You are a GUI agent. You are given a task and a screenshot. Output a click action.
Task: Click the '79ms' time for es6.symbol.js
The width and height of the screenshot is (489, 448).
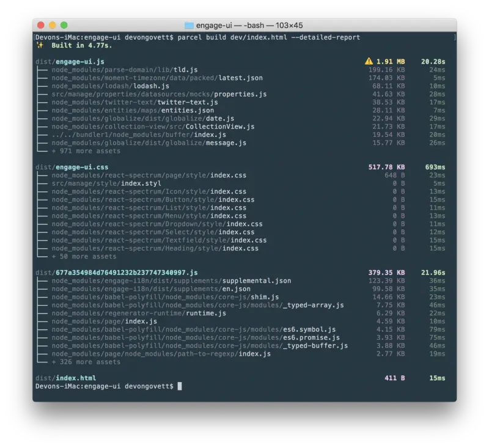[437, 329]
